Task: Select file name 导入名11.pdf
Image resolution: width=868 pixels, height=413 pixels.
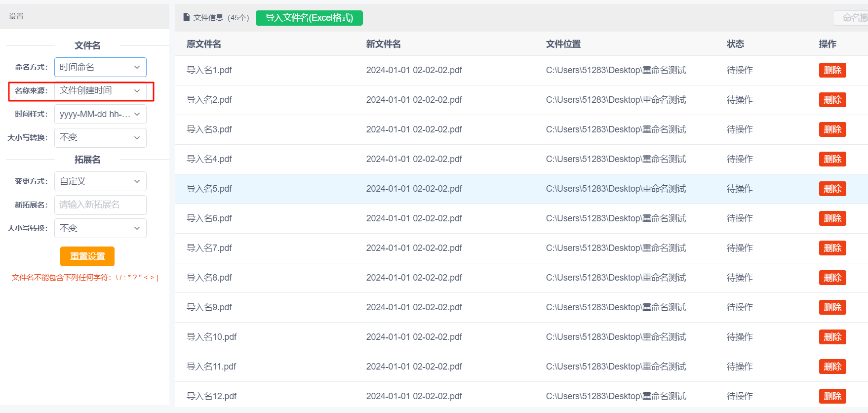Action: click(x=211, y=367)
